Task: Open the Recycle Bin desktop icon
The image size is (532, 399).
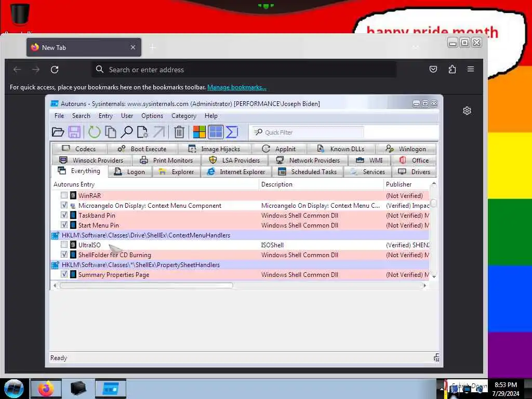Action: pyautogui.click(x=20, y=15)
